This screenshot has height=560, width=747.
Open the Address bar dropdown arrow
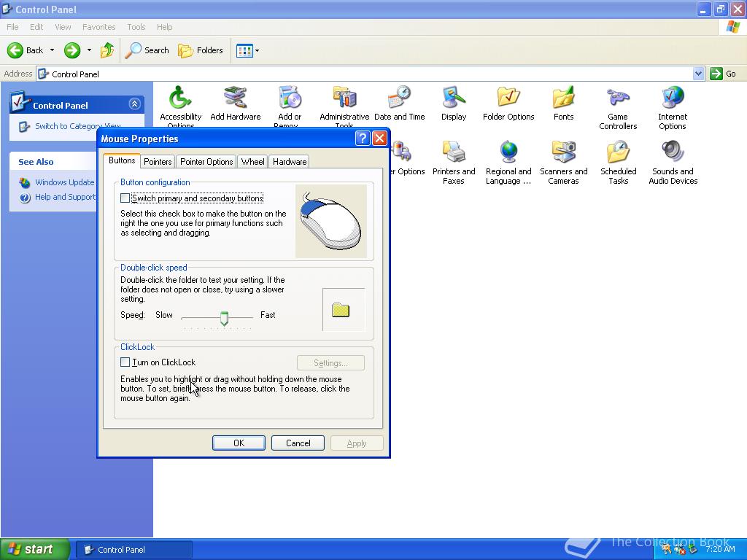click(x=698, y=74)
